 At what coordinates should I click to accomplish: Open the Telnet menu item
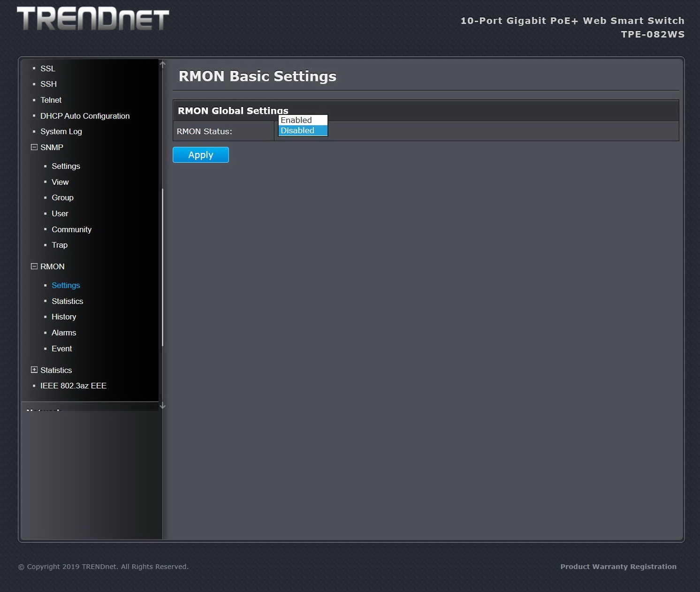tap(51, 100)
